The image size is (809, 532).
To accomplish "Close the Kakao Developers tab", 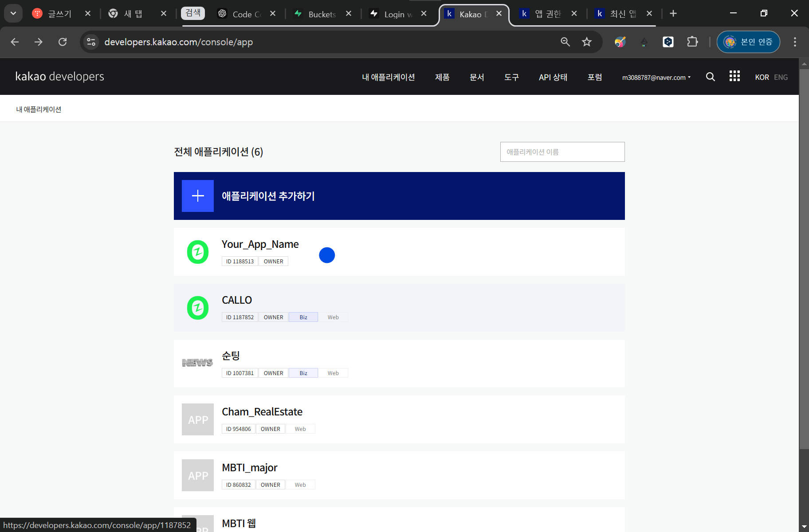I will pyautogui.click(x=499, y=14).
